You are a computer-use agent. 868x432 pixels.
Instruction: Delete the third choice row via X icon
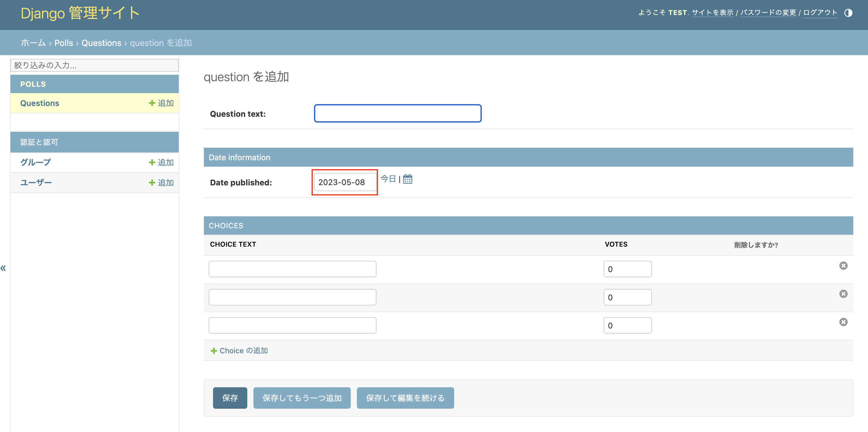point(844,322)
